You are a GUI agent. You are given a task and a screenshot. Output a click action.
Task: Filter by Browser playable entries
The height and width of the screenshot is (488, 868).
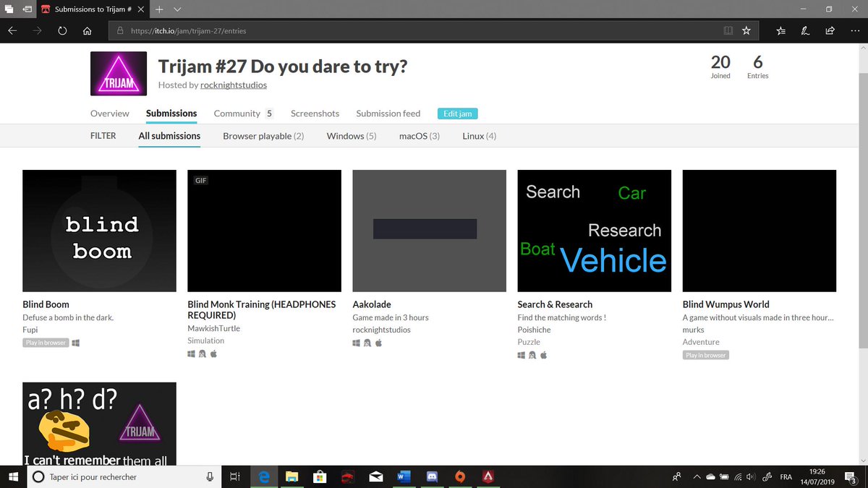click(263, 136)
